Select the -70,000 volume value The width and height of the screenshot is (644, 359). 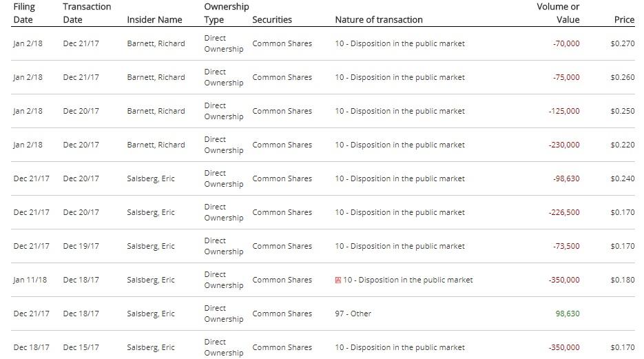566,43
